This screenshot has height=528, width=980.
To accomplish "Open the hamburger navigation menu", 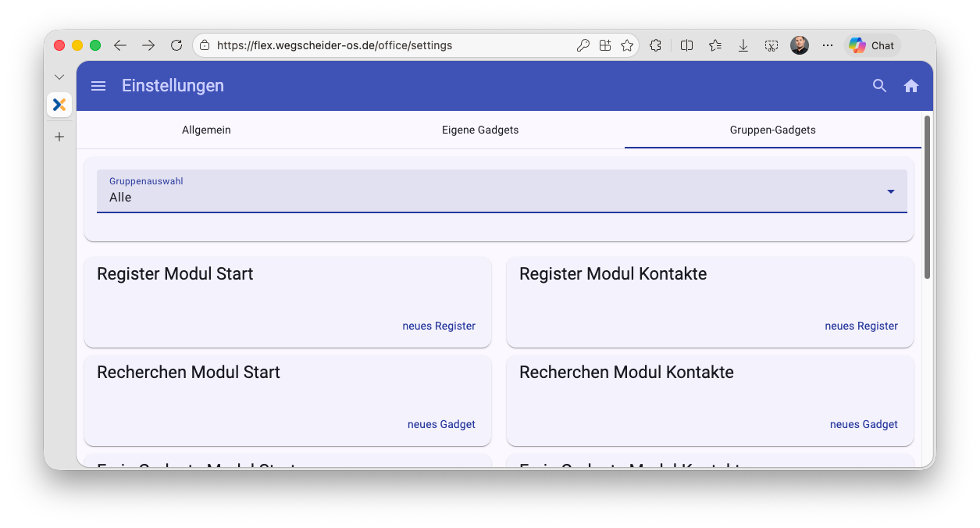I will [98, 86].
